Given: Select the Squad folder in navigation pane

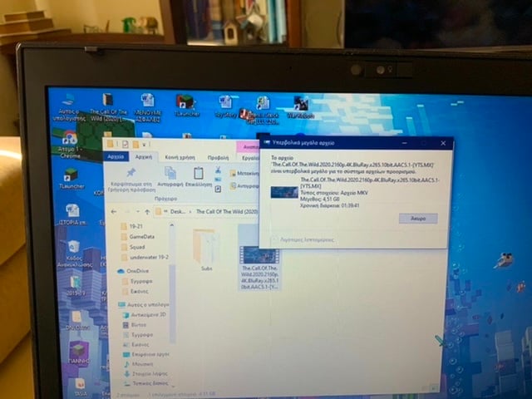Looking at the screenshot, I should (x=133, y=247).
